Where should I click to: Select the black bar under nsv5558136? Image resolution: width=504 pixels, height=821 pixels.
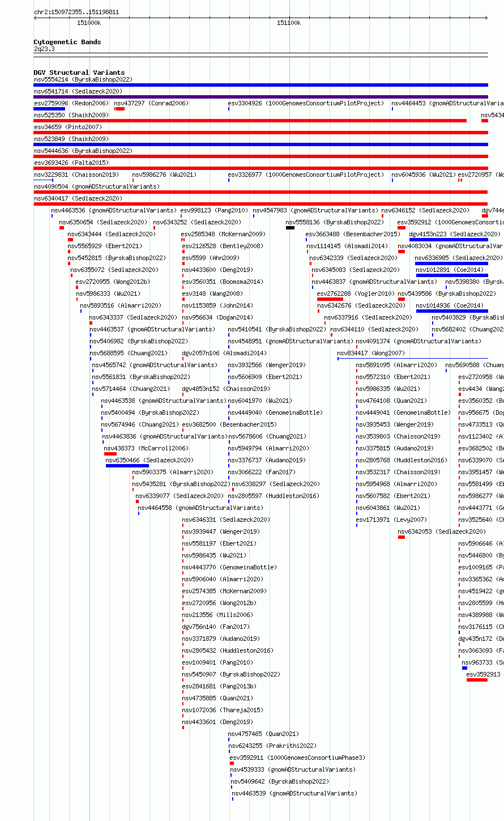pos(290,228)
